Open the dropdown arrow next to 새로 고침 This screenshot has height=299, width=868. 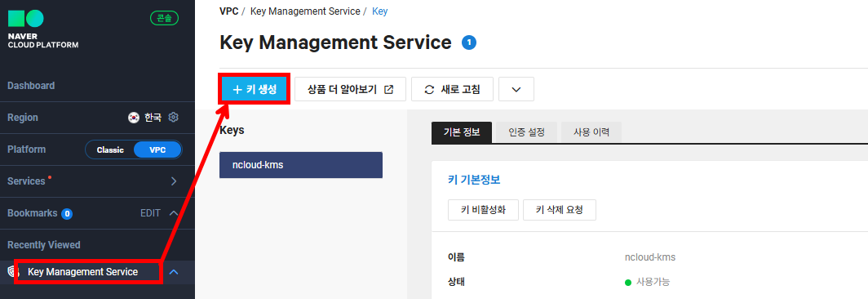point(516,89)
